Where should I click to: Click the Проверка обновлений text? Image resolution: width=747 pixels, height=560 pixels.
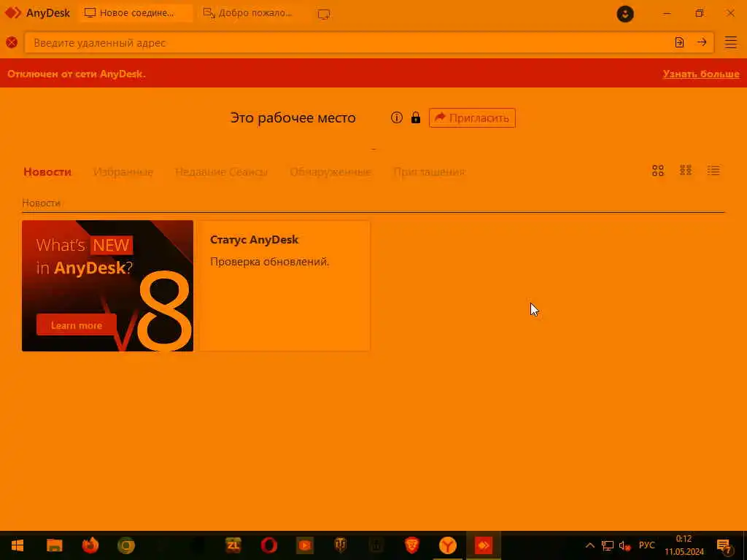pos(270,262)
